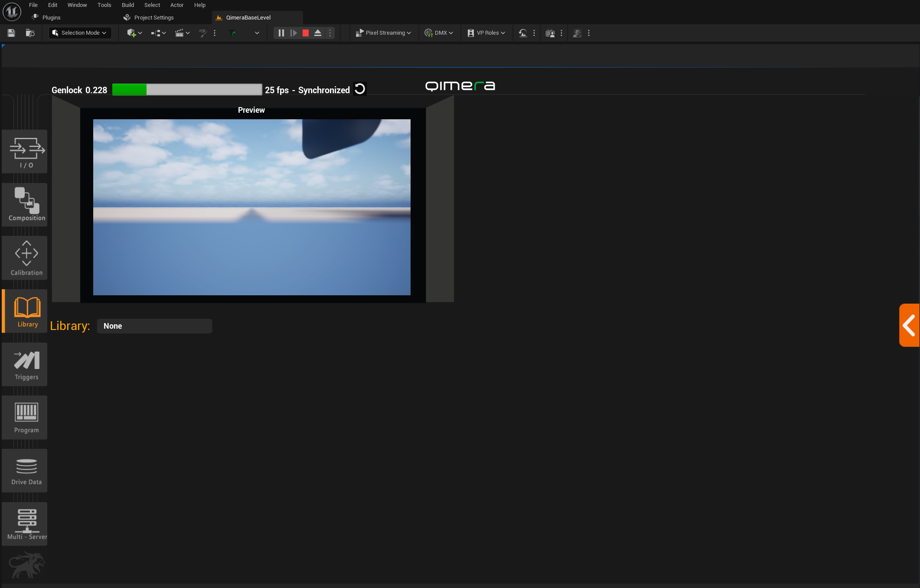
Task: Click the Genlock progress bar
Action: click(187, 90)
